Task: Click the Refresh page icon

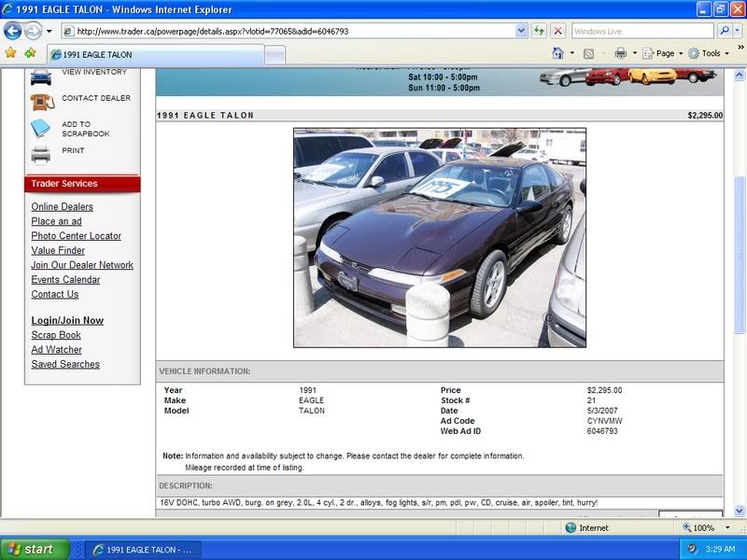Action: [x=539, y=31]
